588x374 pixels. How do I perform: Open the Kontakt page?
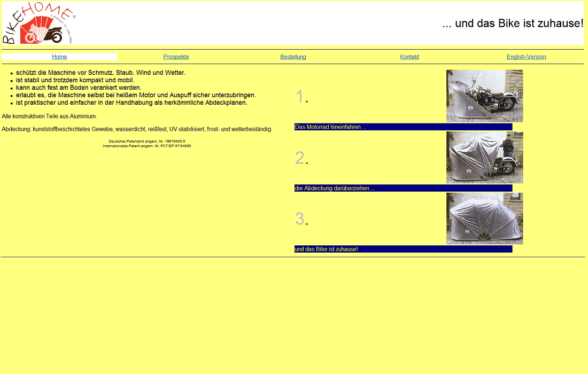click(409, 57)
